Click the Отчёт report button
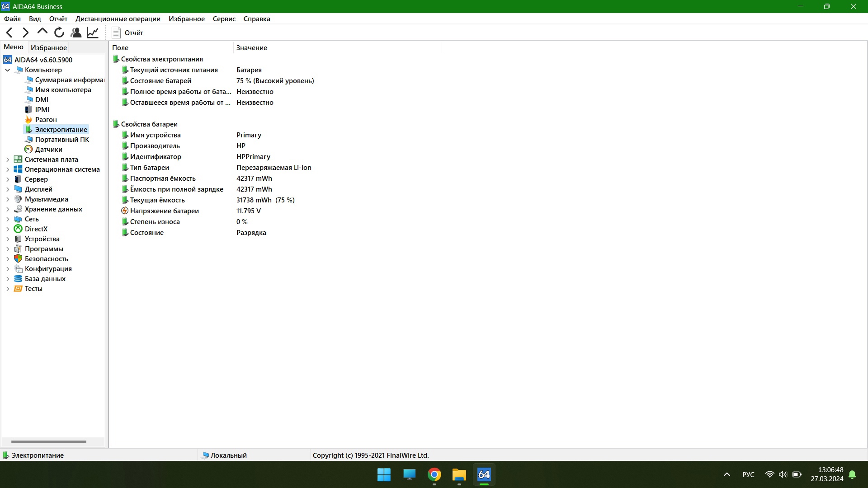 point(127,33)
